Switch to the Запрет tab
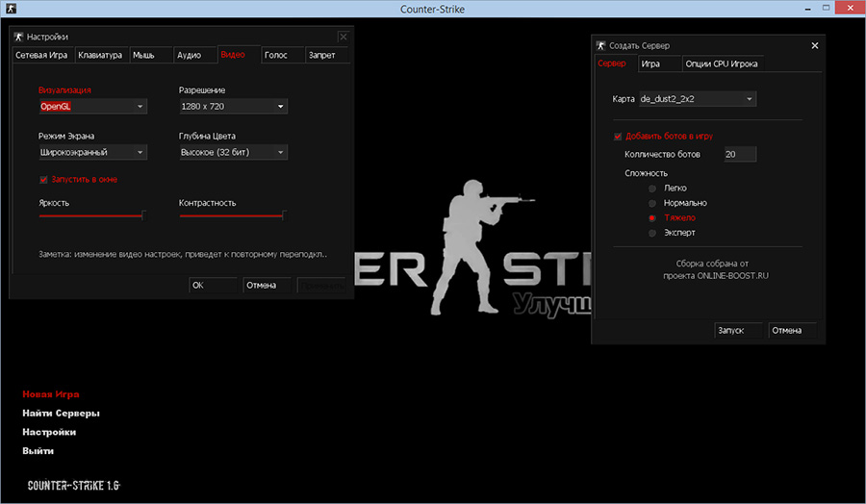Screen dimensions: 866x504 click(x=327, y=55)
